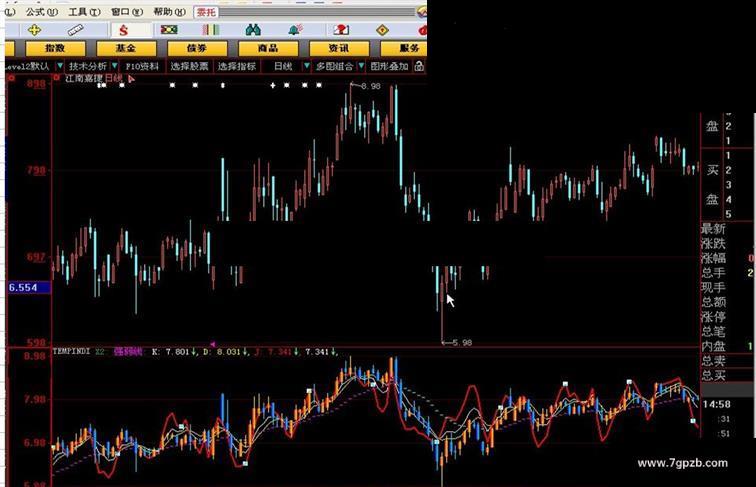The height and width of the screenshot is (487, 756).
Task: Open the 工具(T) menu
Action: [x=84, y=12]
